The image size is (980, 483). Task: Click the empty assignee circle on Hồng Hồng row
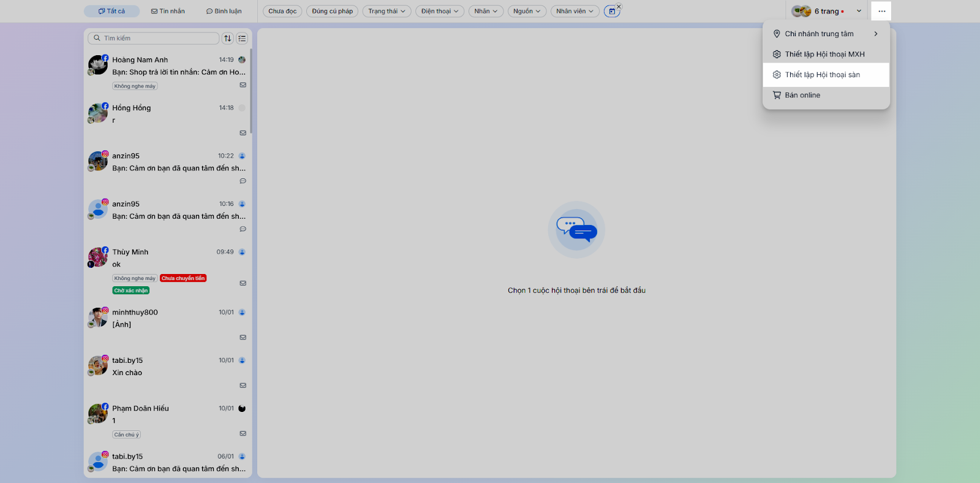click(242, 108)
